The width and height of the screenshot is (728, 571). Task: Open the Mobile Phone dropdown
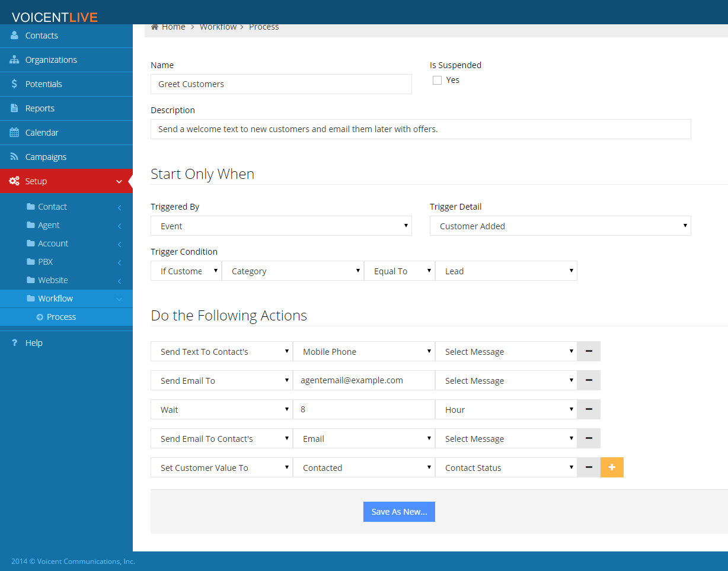(x=364, y=351)
